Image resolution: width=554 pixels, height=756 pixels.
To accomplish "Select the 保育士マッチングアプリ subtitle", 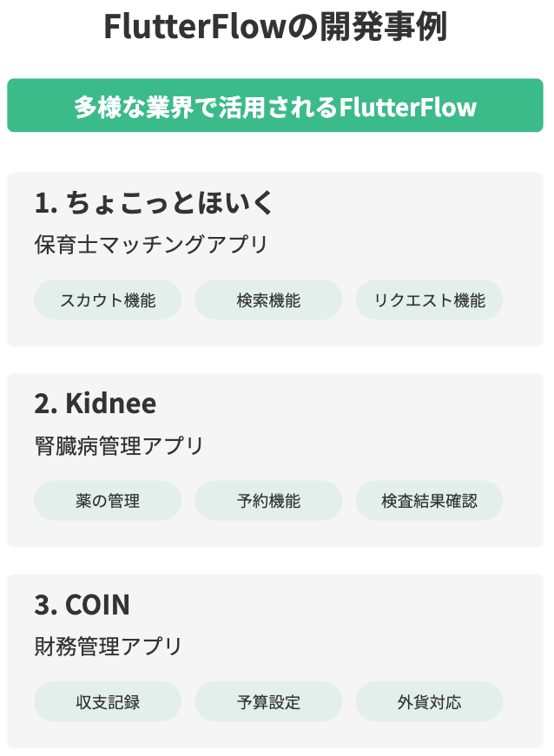I will pyautogui.click(x=151, y=244).
